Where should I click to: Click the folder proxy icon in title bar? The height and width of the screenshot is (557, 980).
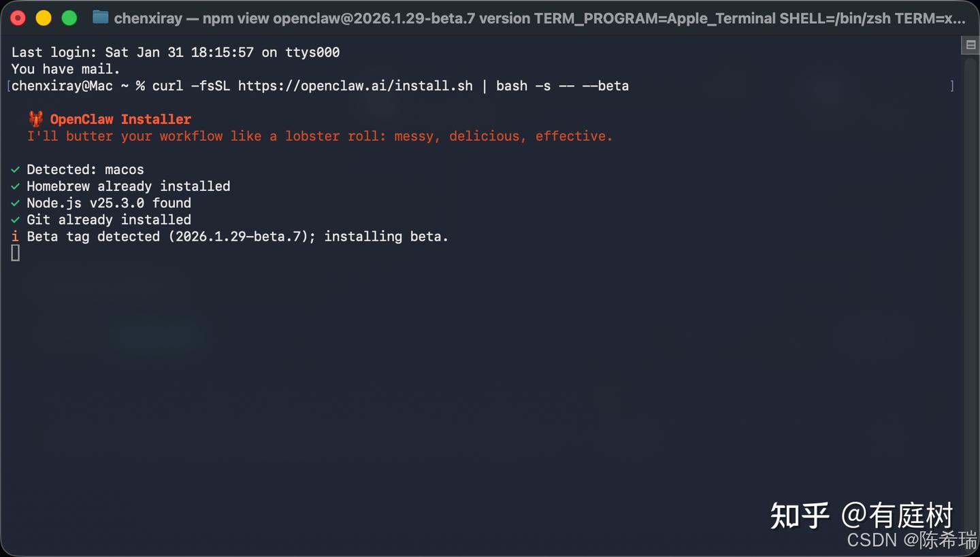tap(100, 18)
